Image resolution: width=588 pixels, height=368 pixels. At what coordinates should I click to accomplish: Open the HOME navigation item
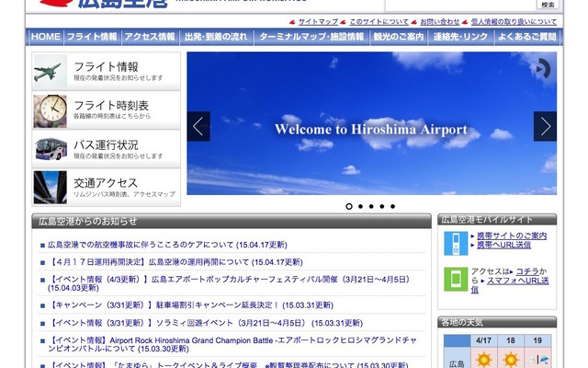click(x=45, y=37)
